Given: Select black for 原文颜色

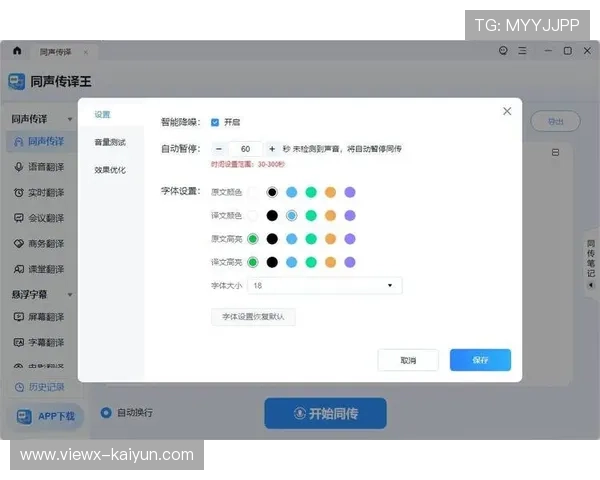Looking at the screenshot, I should [x=272, y=192].
